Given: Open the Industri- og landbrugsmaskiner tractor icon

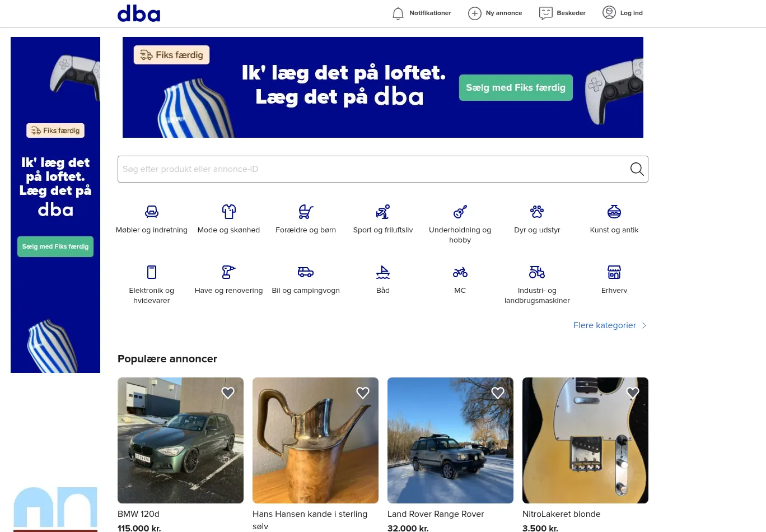Looking at the screenshot, I should click(537, 272).
